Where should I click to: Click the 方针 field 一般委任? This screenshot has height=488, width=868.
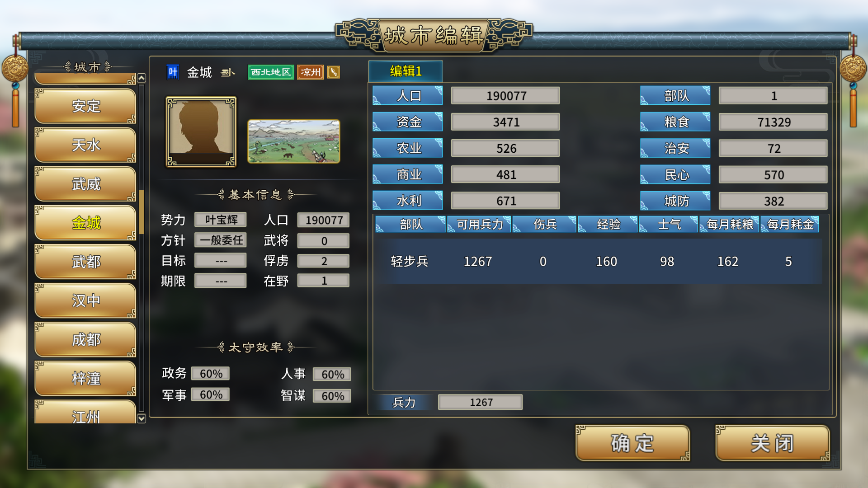[x=221, y=240]
